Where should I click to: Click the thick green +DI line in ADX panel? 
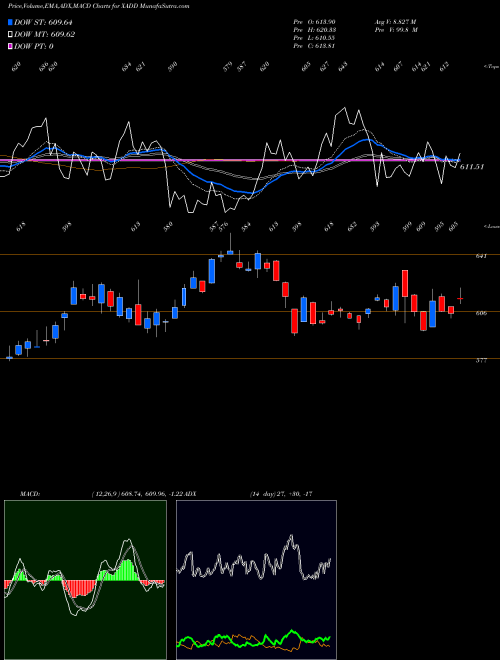(x=292, y=632)
